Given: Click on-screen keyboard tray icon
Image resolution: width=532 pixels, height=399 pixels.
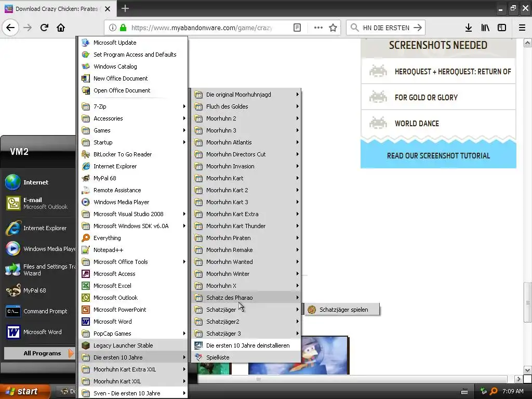Looking at the screenshot, I should tap(464, 392).
